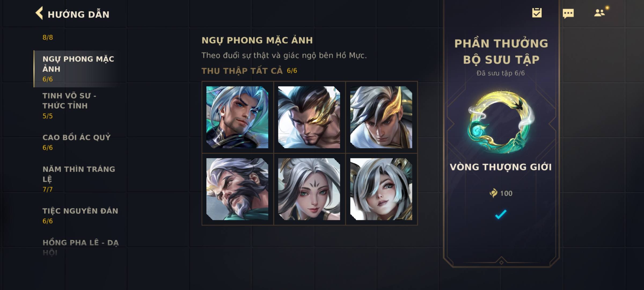Select the horned woman with black-white hair portrait

tap(381, 189)
